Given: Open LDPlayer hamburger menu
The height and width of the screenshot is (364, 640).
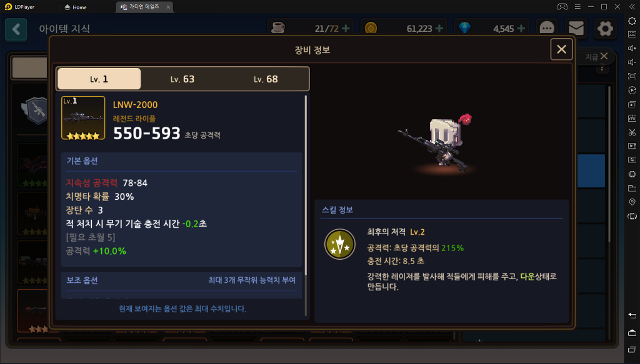Looking at the screenshot, I should pyautogui.click(x=577, y=7).
